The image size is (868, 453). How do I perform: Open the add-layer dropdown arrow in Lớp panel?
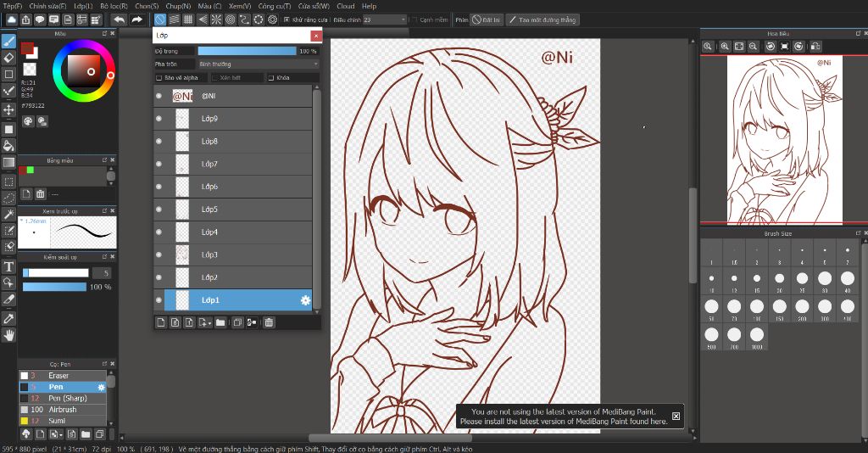pyautogui.click(x=209, y=323)
